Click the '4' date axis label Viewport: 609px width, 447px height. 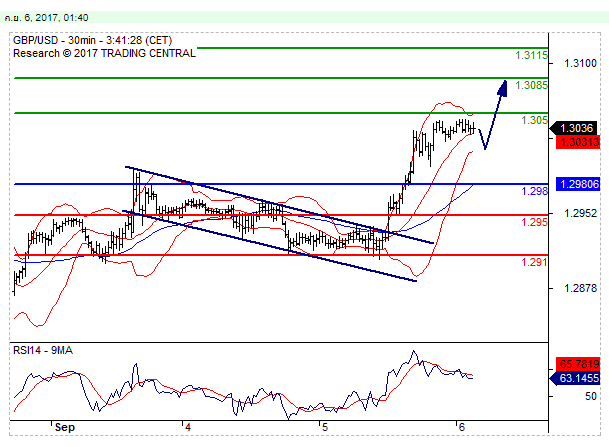point(188,427)
